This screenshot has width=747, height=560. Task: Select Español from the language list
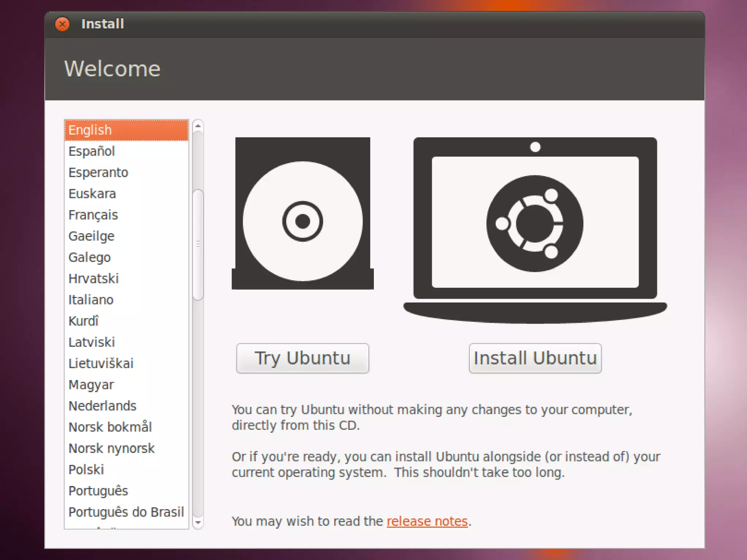click(92, 151)
